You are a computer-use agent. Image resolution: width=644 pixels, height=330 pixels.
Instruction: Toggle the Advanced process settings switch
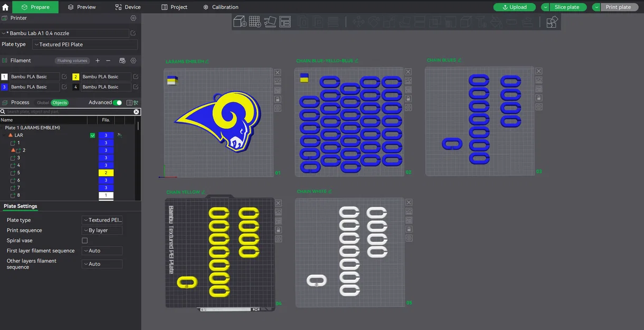[117, 102]
